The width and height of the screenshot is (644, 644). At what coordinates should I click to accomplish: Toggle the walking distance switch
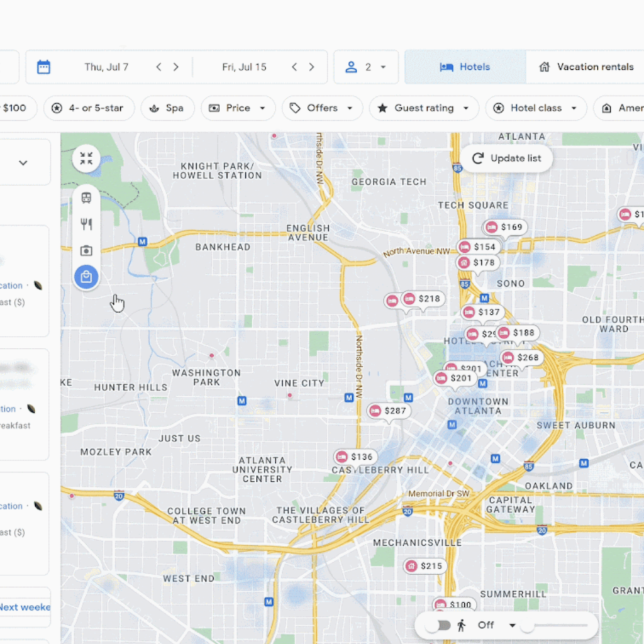(x=438, y=626)
